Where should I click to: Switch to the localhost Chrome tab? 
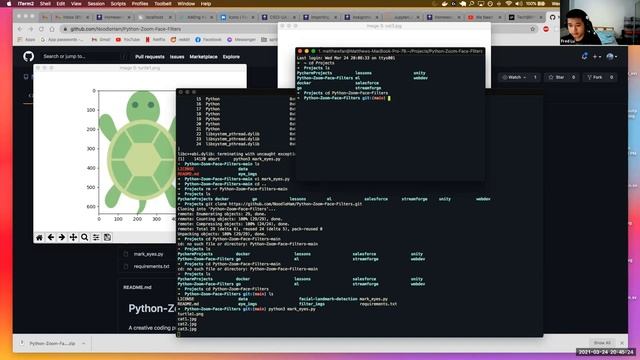coord(155,17)
